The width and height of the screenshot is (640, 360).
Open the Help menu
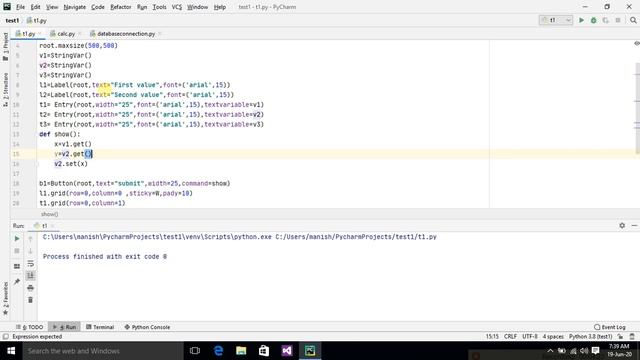click(x=220, y=7)
